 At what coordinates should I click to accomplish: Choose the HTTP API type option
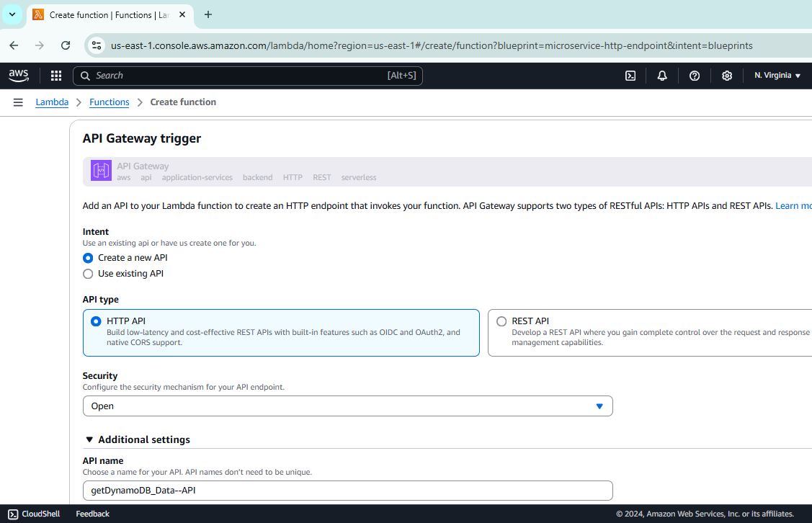(281, 332)
